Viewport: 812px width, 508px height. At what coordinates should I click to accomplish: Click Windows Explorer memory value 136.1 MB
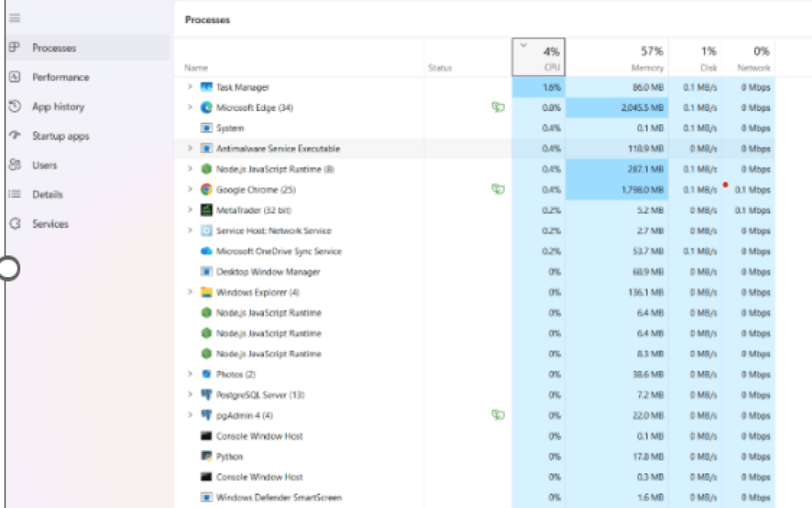pos(646,292)
